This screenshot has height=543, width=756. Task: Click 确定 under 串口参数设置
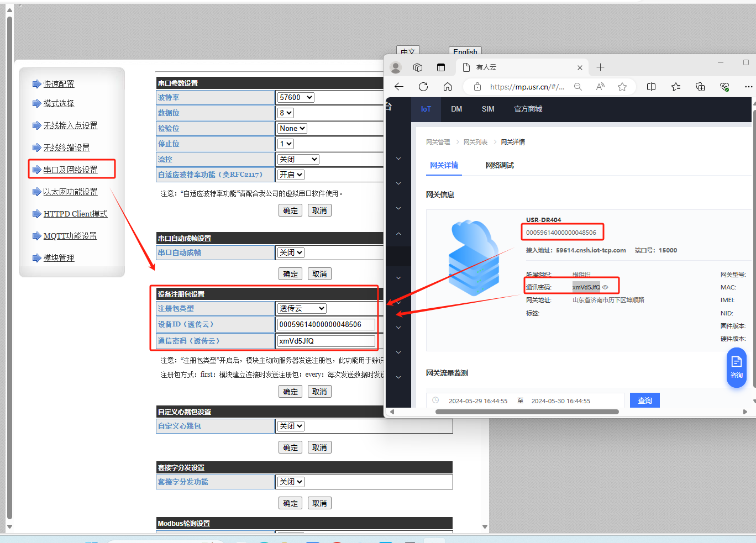point(291,210)
